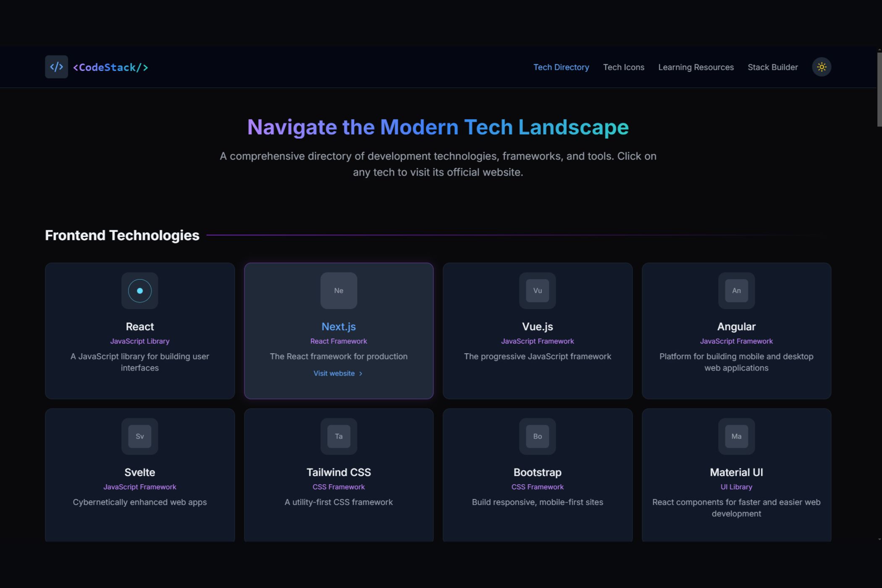Click the React atom icon
The width and height of the screenshot is (882, 588).
[x=140, y=291]
